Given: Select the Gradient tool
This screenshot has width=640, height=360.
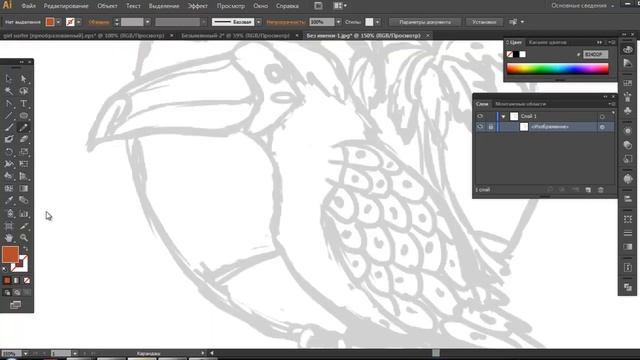Looking at the screenshot, I should (24, 189).
